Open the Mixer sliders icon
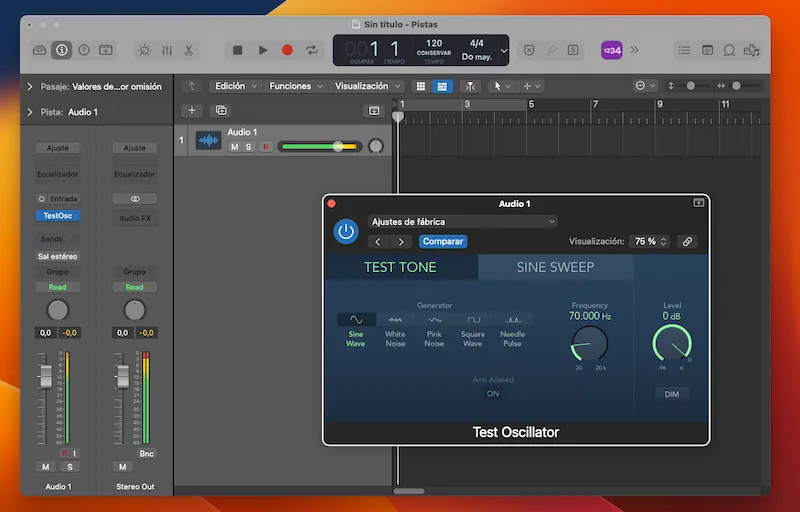Screen dimensions: 800x512 pos(167,50)
